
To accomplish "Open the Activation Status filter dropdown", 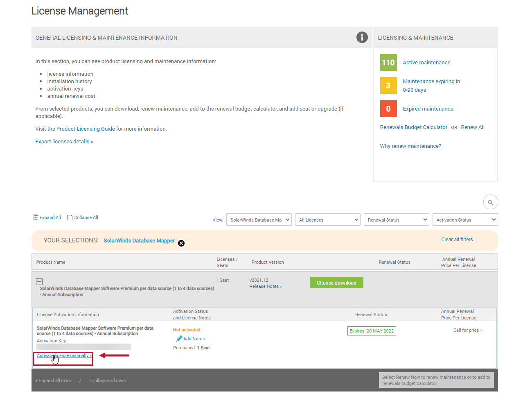I will [465, 219].
